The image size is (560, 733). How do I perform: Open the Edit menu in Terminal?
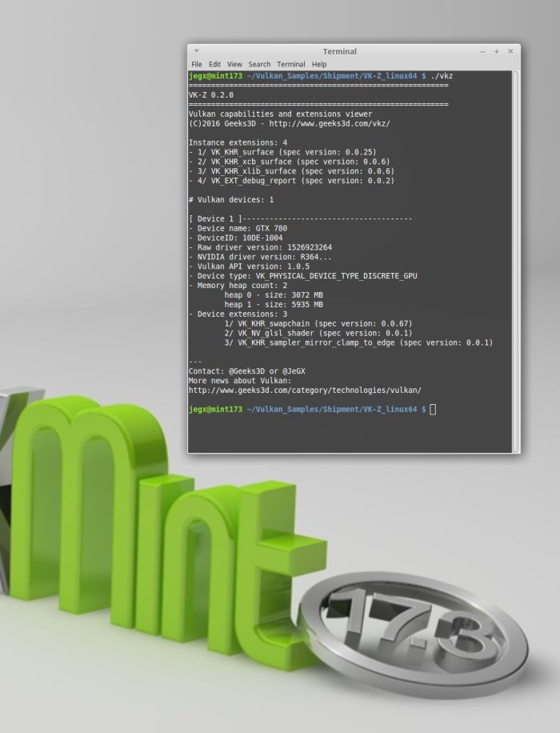point(214,64)
